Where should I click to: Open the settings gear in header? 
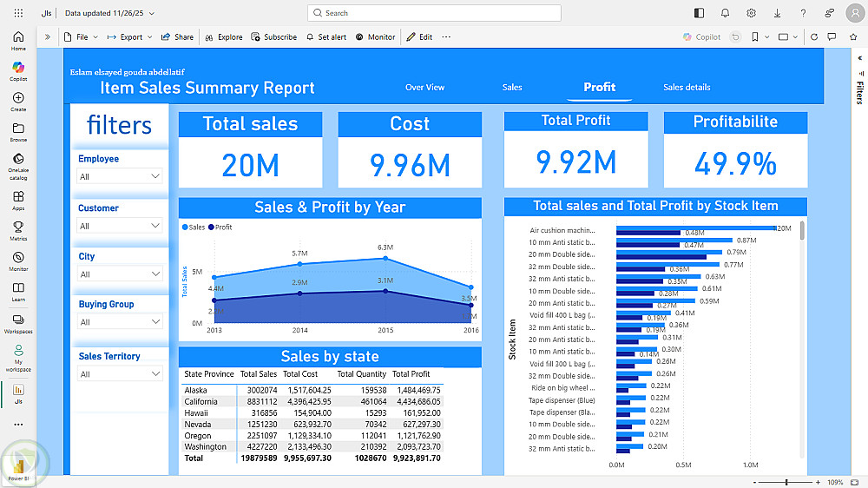[751, 13]
